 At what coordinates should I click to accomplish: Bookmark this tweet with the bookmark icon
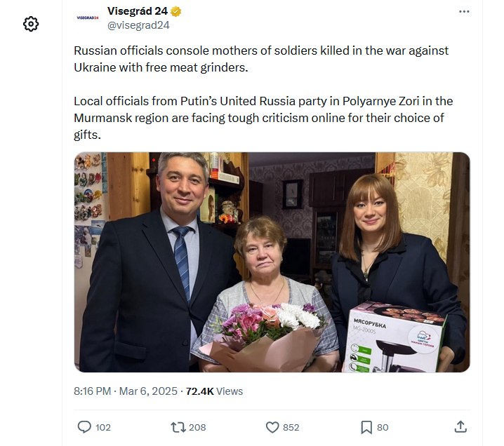tap(366, 426)
